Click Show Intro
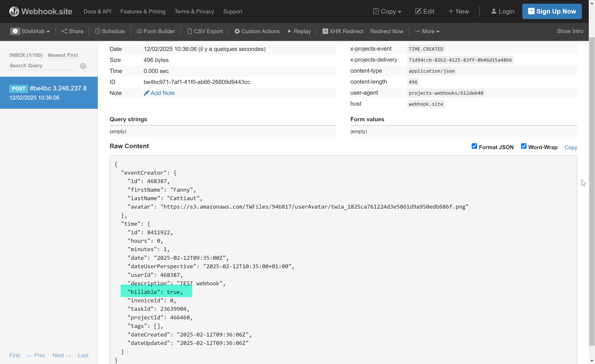This screenshot has height=364, width=595. pos(570,31)
